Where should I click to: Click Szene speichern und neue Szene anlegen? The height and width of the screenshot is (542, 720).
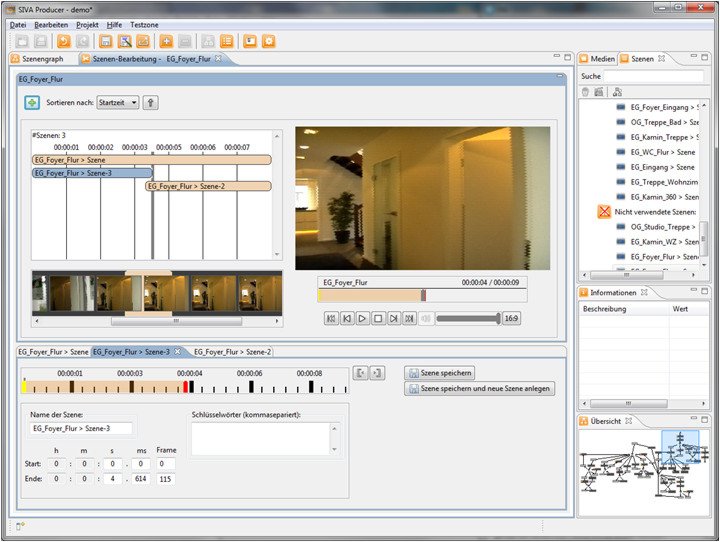pyautogui.click(x=479, y=389)
